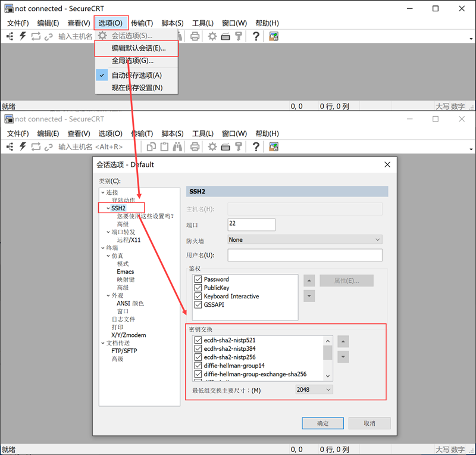Uncheck the Password authentication checkbox

pos(198,279)
